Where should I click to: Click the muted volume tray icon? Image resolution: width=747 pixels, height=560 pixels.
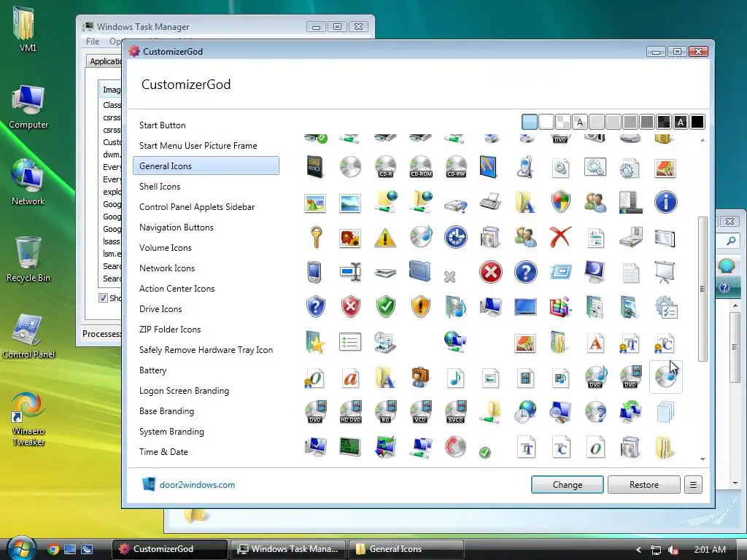pyautogui.click(x=673, y=550)
